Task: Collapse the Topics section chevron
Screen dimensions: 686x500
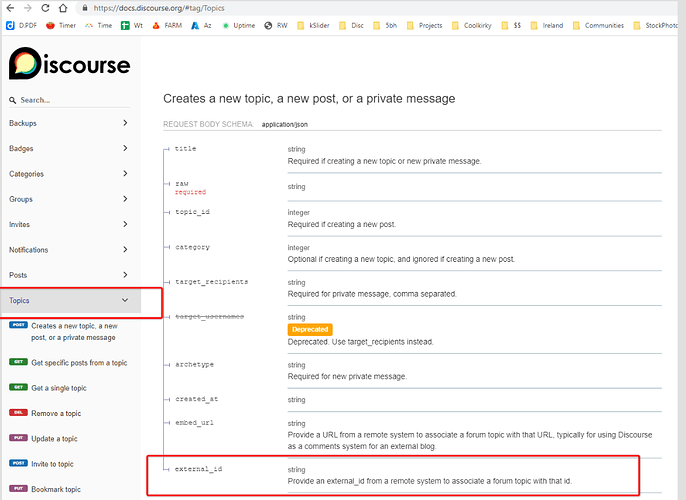Action: 125,301
